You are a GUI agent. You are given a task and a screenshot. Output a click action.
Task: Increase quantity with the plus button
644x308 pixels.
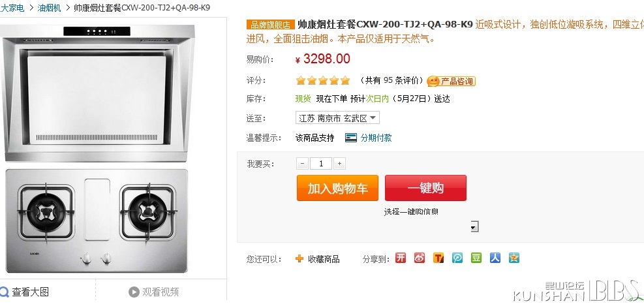pyautogui.click(x=339, y=164)
